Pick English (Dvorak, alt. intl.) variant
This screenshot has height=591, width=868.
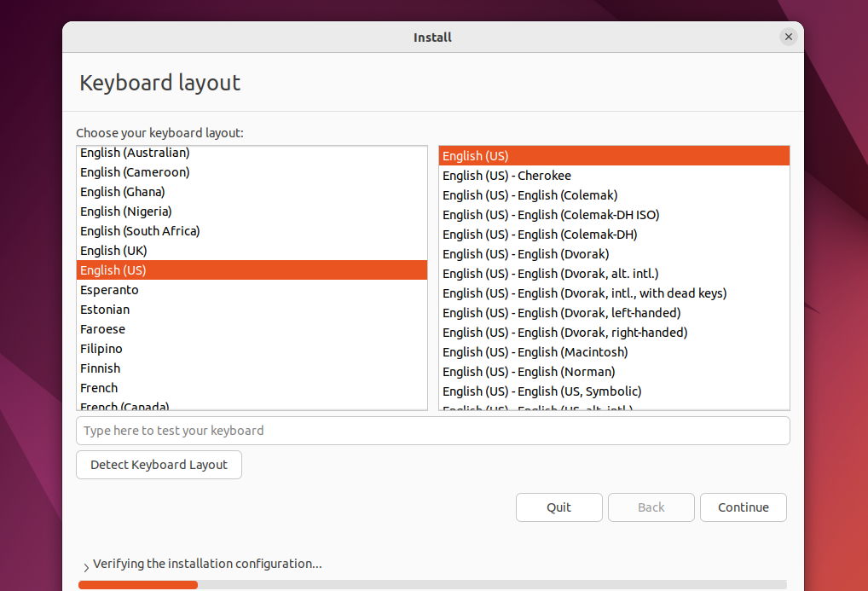[x=614, y=274]
